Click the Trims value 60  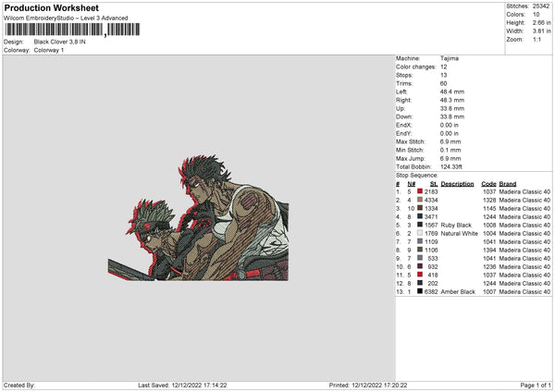(443, 83)
